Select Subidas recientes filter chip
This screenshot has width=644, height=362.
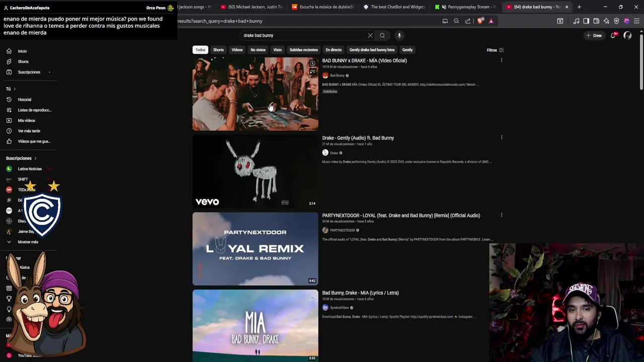pos(303,50)
